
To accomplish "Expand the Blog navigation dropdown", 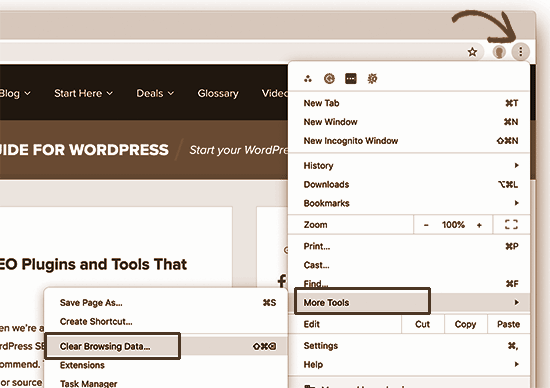I will 15,93.
